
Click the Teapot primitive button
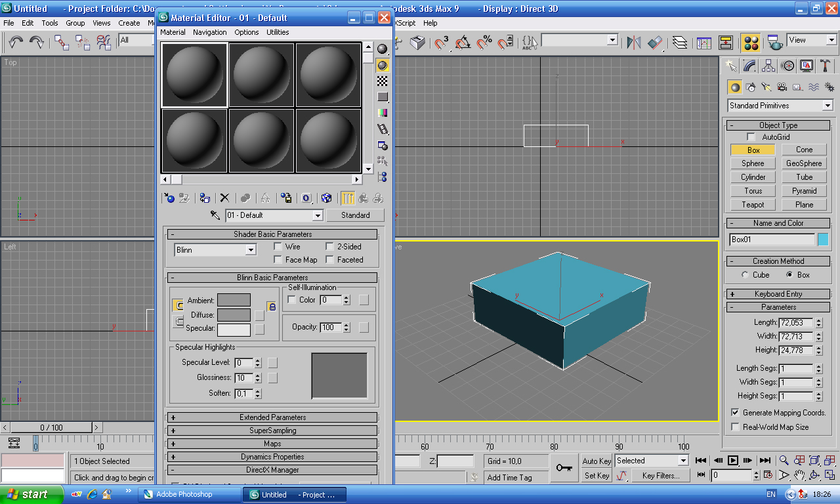click(x=753, y=205)
